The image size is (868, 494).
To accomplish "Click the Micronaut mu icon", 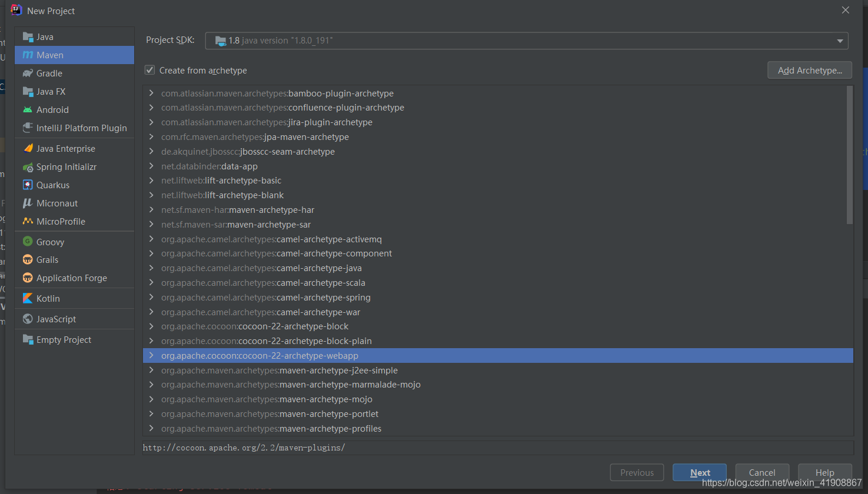I will tap(28, 203).
